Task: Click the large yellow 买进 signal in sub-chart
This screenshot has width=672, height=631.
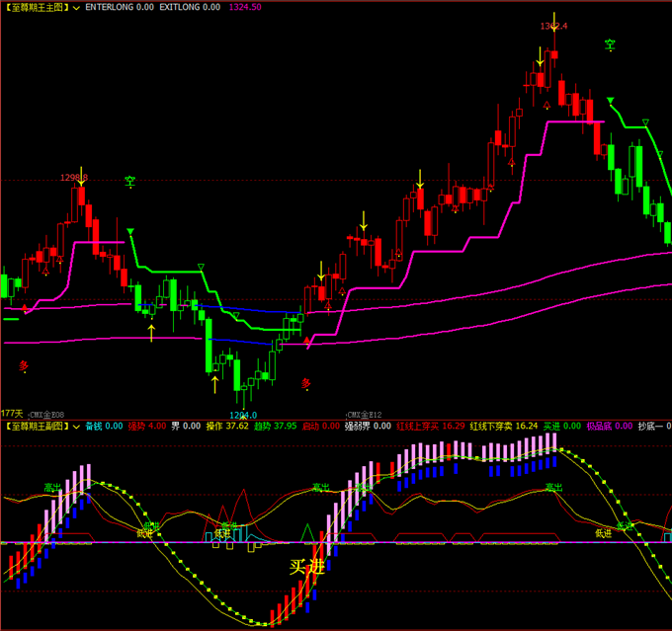Action: [x=307, y=567]
